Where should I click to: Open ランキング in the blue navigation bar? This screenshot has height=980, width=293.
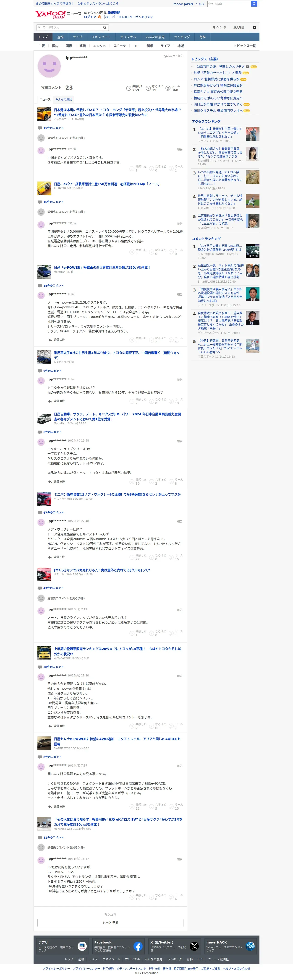pos(182,37)
